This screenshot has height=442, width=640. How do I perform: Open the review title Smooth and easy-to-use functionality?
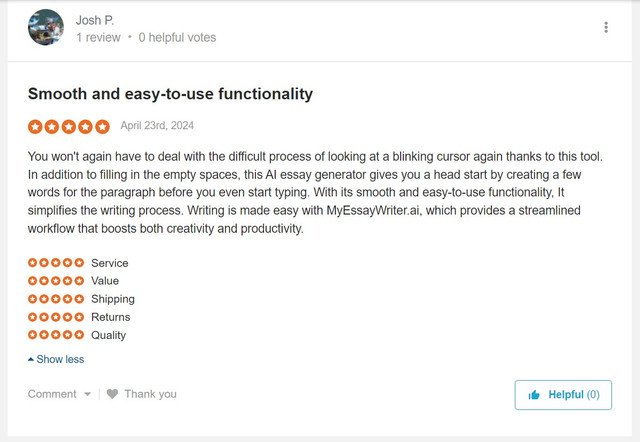[x=170, y=94]
